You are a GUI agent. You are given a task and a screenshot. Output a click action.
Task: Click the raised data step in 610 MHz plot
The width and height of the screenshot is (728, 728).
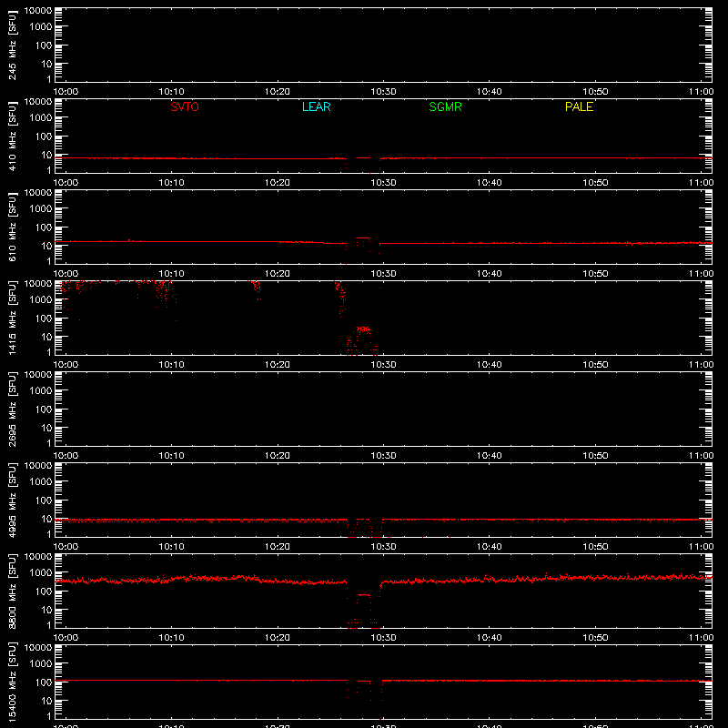click(x=363, y=238)
